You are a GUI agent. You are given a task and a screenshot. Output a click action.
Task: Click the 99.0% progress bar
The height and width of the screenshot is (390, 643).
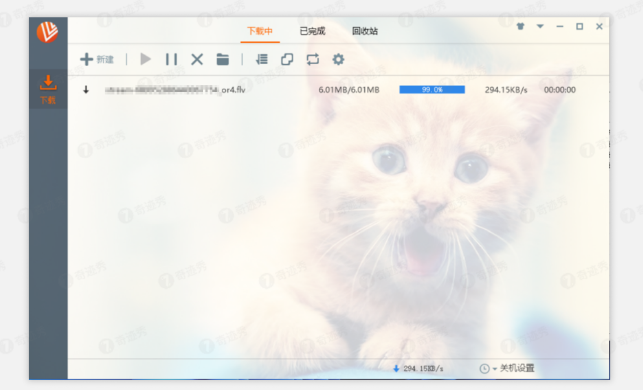coord(432,90)
